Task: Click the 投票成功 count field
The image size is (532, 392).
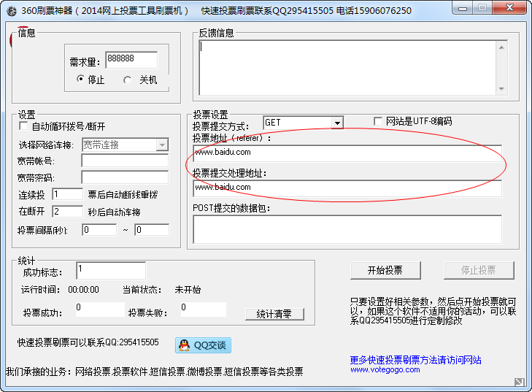Action: tap(100, 310)
